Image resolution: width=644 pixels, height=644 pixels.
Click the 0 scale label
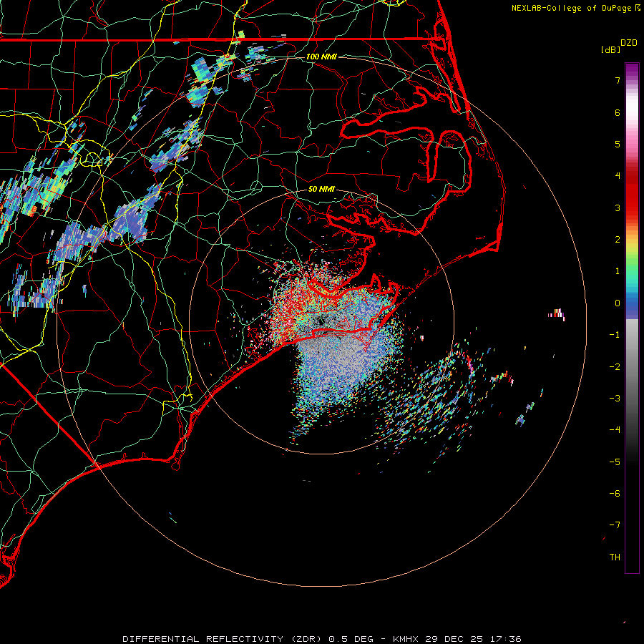pos(618,303)
